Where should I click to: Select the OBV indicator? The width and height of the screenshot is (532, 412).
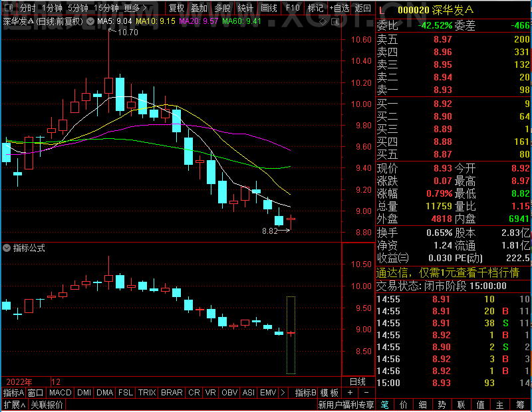229,393
